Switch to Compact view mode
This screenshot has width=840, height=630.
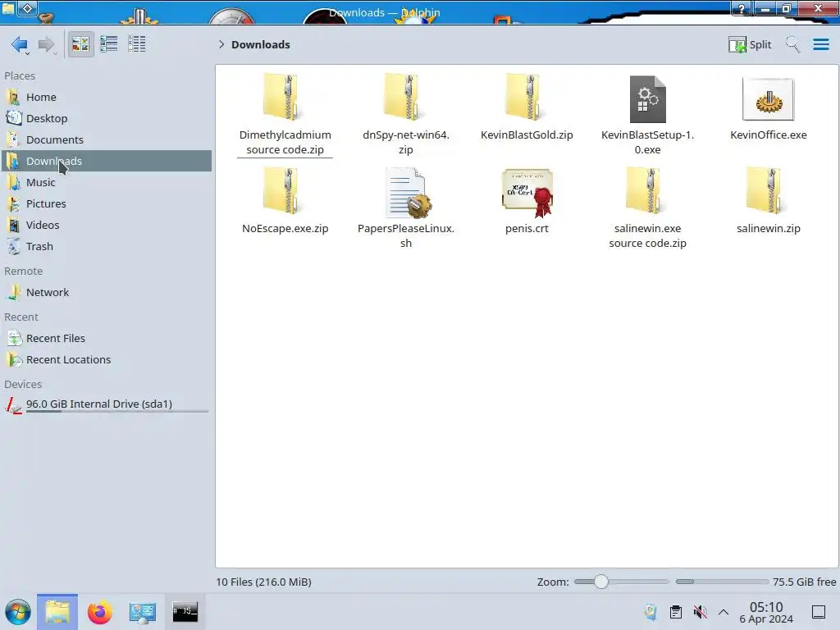(x=109, y=44)
